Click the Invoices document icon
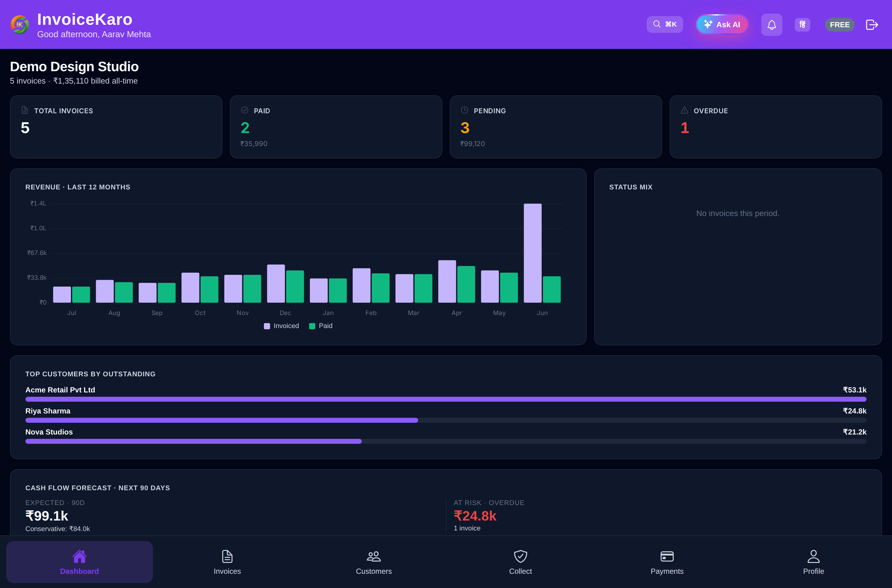Screen dimensions: 892x588 click(x=227, y=556)
